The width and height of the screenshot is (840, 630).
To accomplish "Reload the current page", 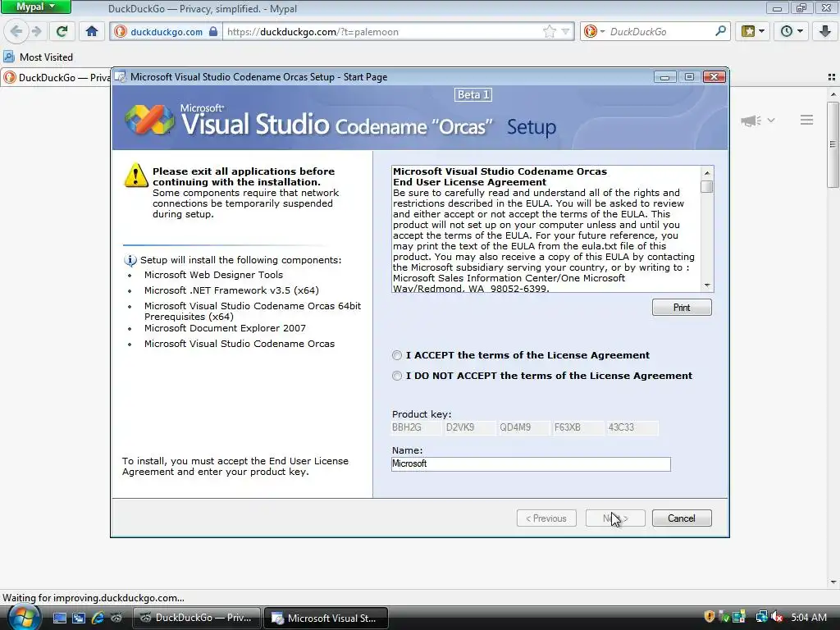I will click(62, 31).
